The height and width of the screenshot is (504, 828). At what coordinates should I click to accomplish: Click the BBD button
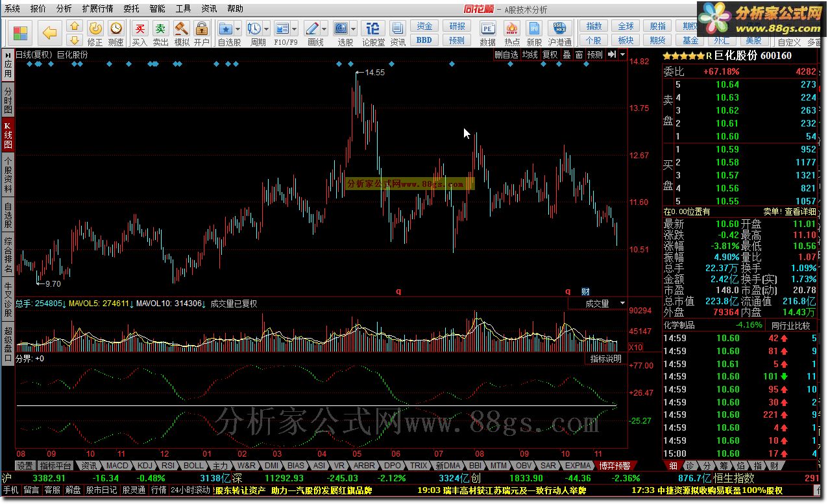424,40
